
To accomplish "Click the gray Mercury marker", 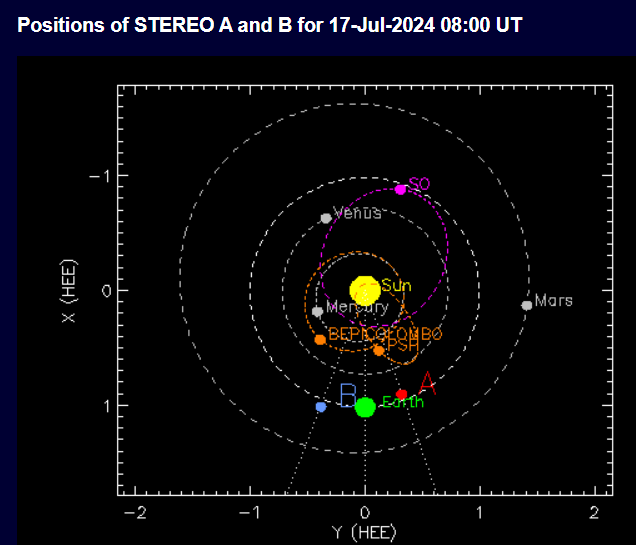I will pos(318,312).
